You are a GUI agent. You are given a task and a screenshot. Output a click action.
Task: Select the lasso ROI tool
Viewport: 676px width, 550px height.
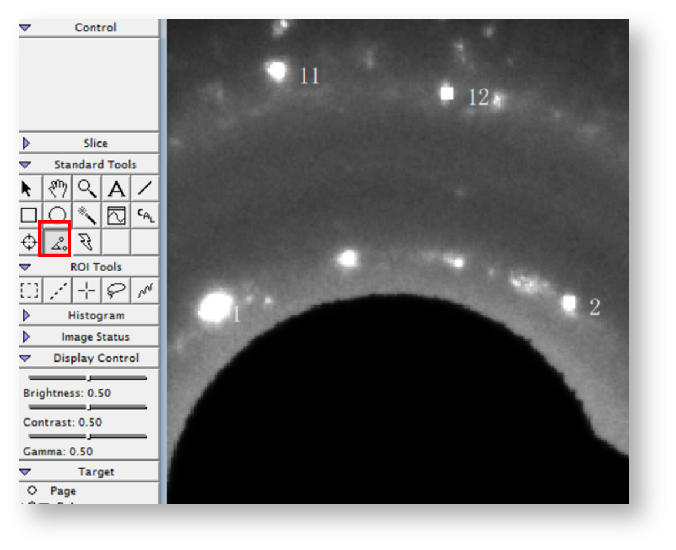coord(116,291)
